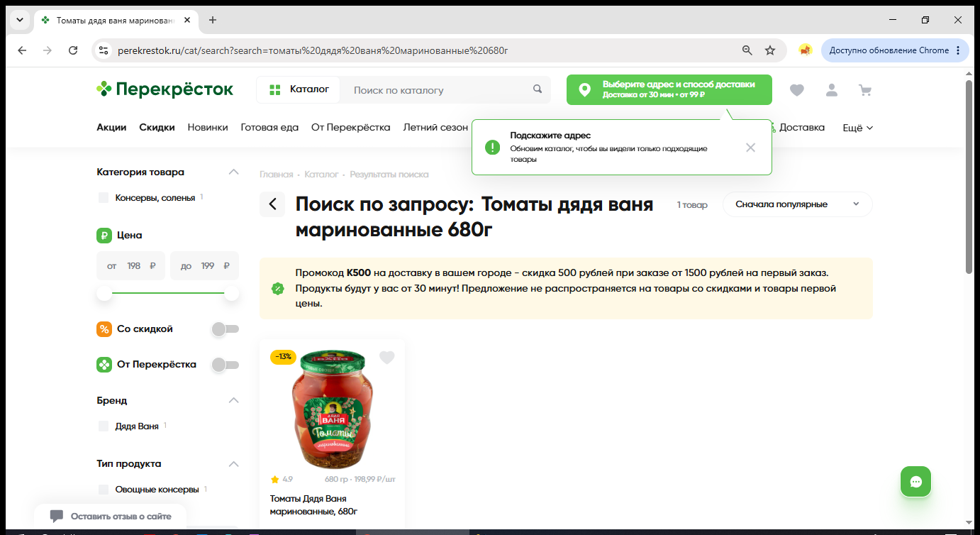980x535 pixels.
Task: Add the tomatoes product to favorites via heart
Action: (x=386, y=358)
